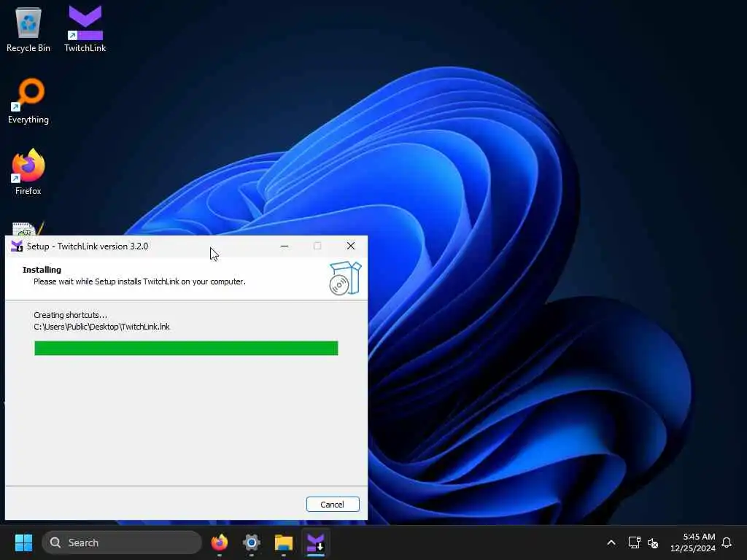This screenshot has width=747, height=560.
Task: Open the Recycle Bin desktop icon
Action: pyautogui.click(x=28, y=28)
